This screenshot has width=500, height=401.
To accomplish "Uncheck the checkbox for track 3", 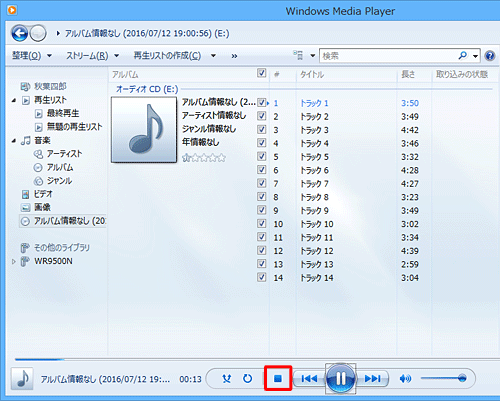I will coord(262,129).
